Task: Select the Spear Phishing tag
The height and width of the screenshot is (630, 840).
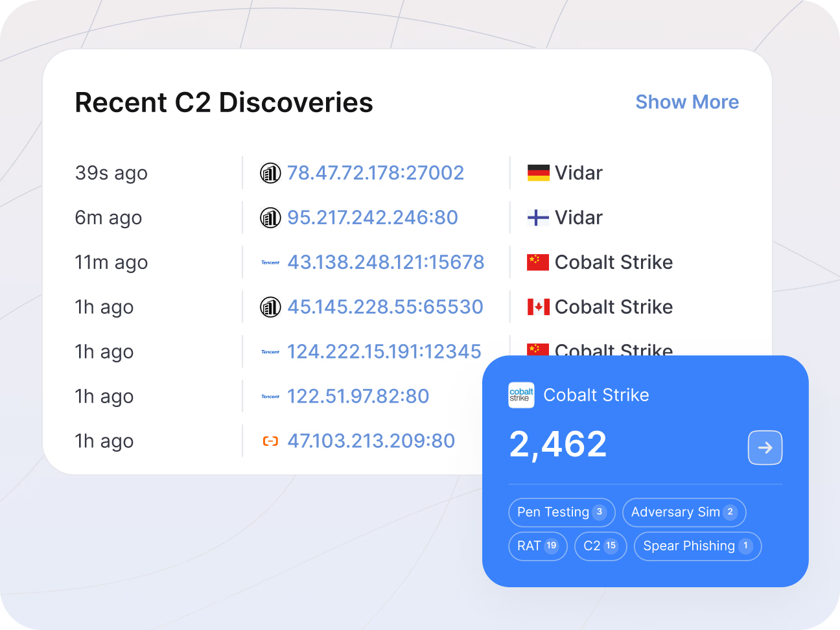Action: pyautogui.click(x=697, y=546)
